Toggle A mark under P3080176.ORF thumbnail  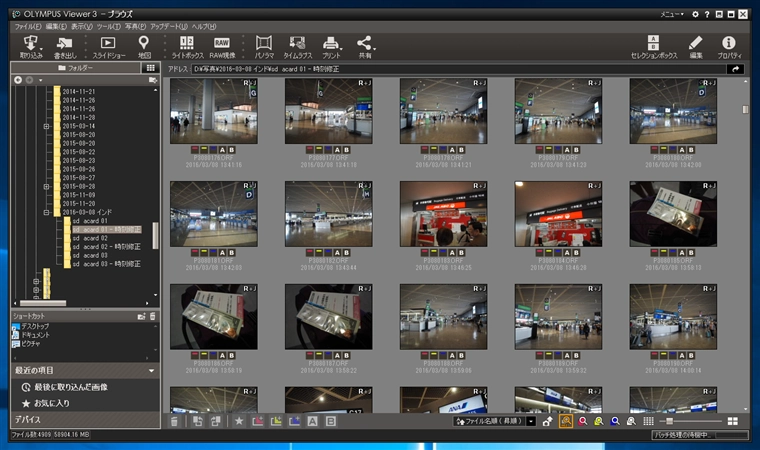[x=222, y=150]
